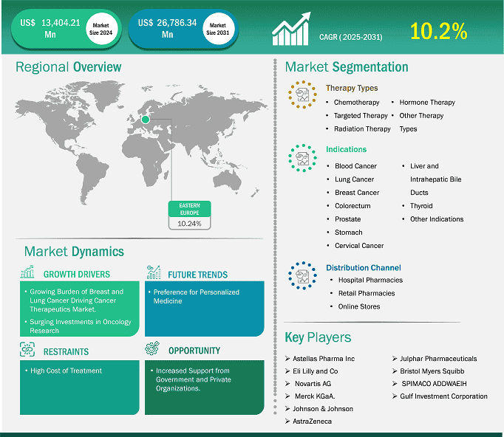Click the Lung Cancer indication
504x437 pixels.
(x=354, y=179)
